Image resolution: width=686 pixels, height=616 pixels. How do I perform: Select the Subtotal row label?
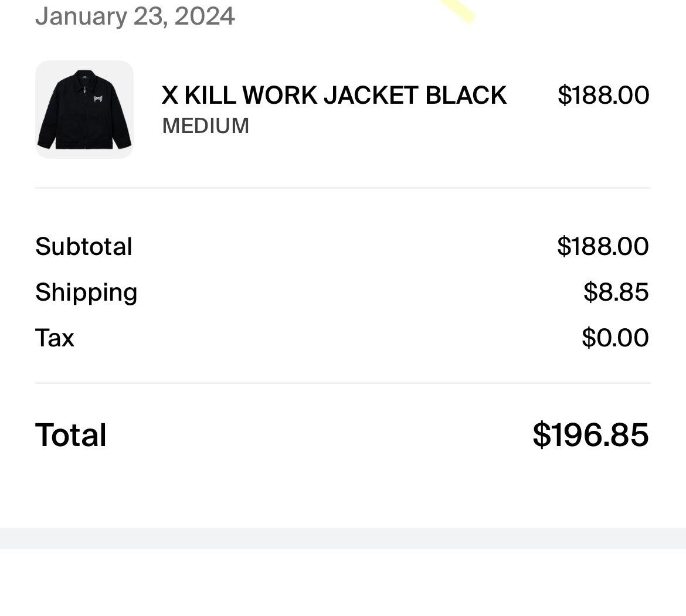(x=83, y=246)
